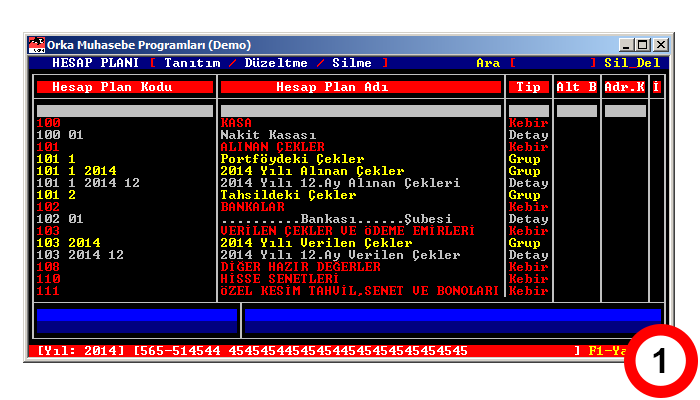Click Kebir type of KASA row
The image size is (700, 400).
pyautogui.click(x=529, y=123)
